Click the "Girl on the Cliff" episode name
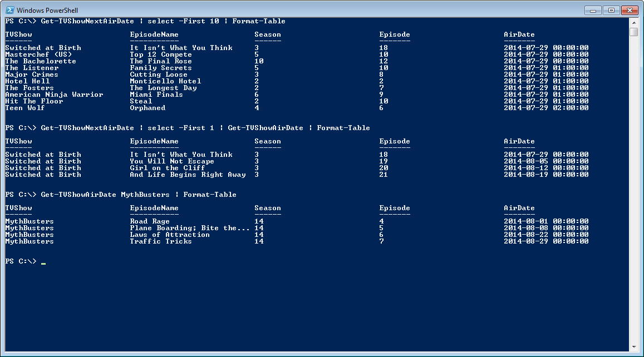The image size is (644, 357). click(168, 168)
